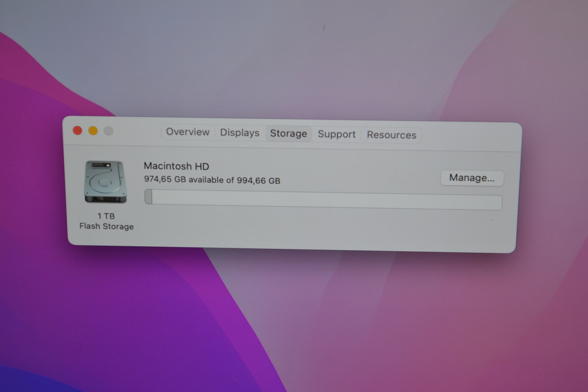588x392 pixels.
Task: Click the Flash Storage label
Action: click(106, 226)
